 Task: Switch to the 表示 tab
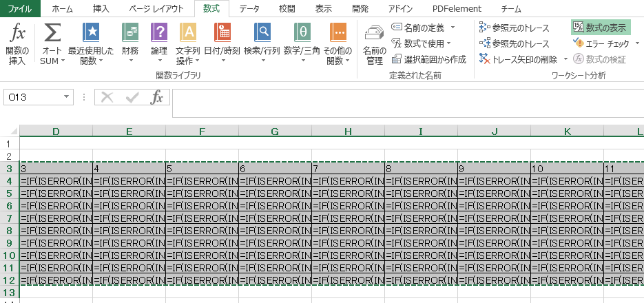[323, 9]
